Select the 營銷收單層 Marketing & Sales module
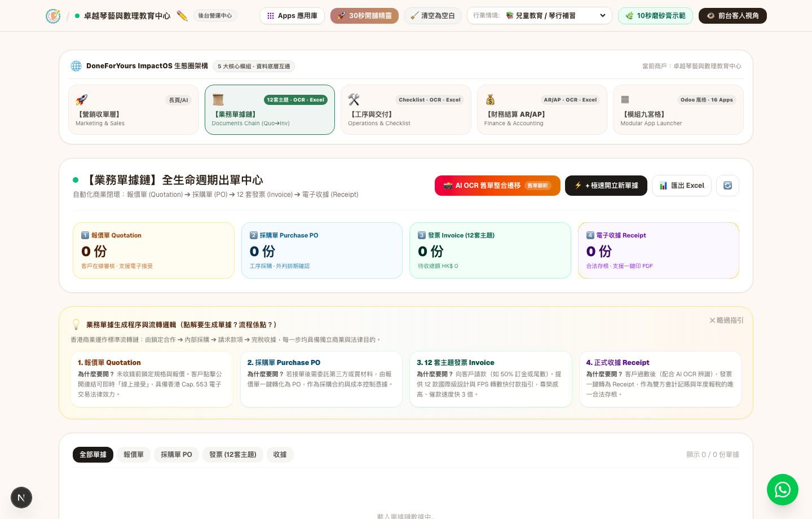This screenshot has width=812, height=519. point(134,110)
